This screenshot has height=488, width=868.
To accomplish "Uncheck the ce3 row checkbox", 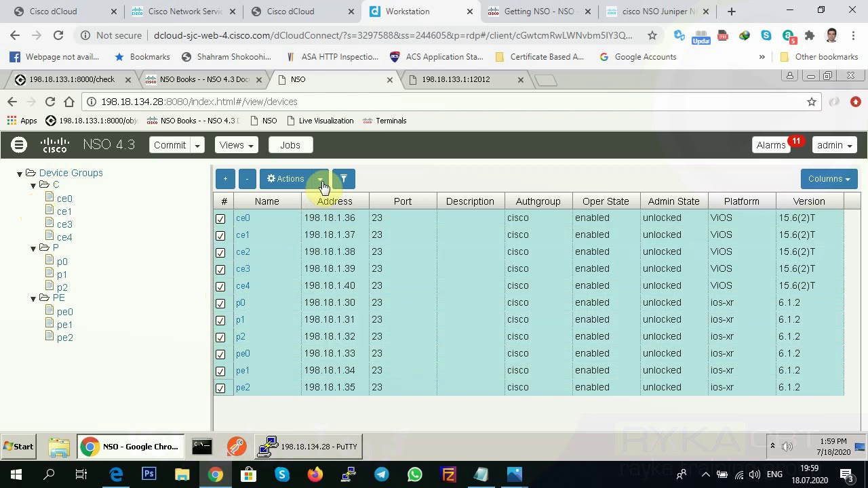I will pyautogui.click(x=220, y=270).
